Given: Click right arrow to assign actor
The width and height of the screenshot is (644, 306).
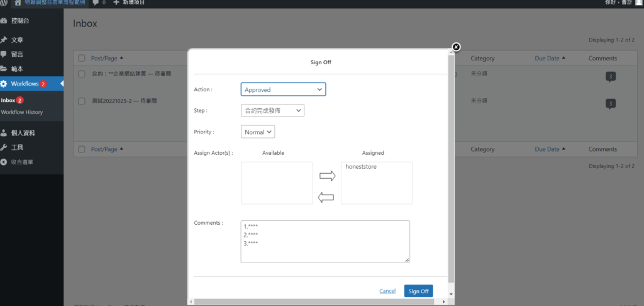Looking at the screenshot, I should pos(327,176).
